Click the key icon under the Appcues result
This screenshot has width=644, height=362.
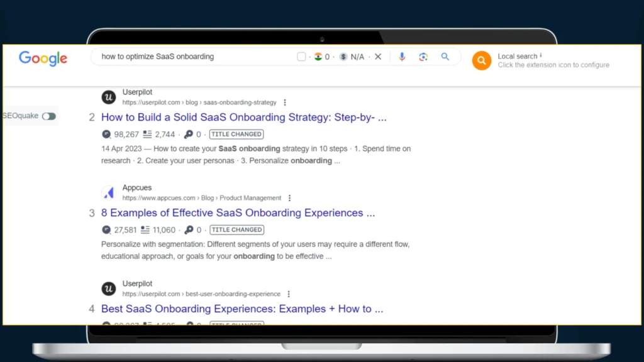(x=188, y=230)
